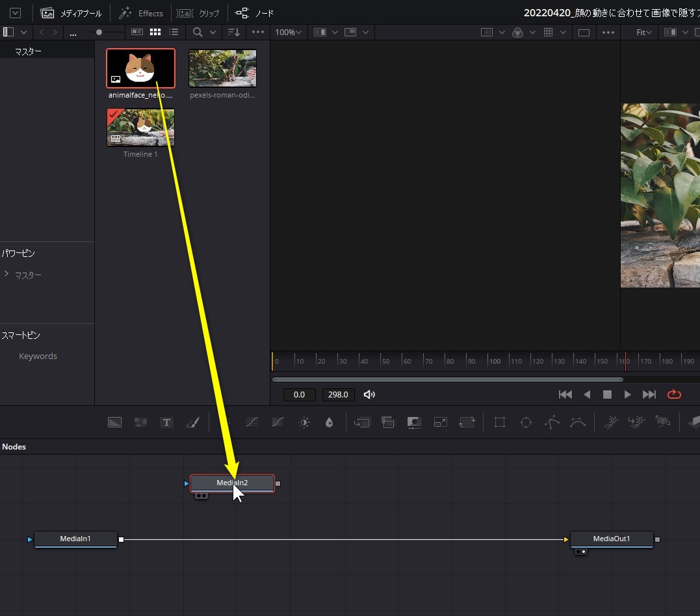
Task: Select the MediaOut1 node
Action: point(612,539)
